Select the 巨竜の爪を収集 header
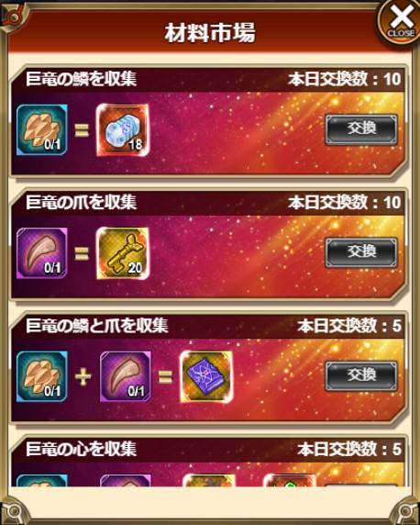420x525 pixels. pos(82,203)
